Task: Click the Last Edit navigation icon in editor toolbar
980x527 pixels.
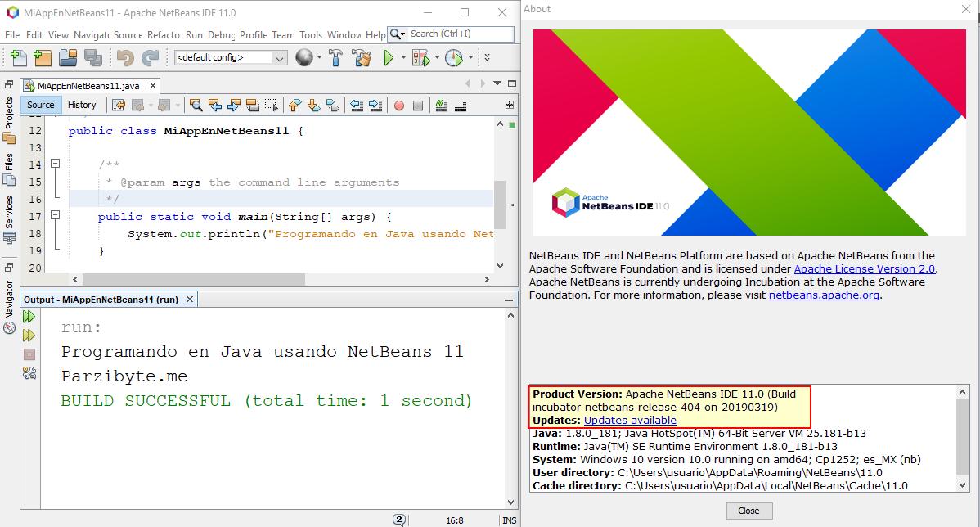Action: (118, 106)
